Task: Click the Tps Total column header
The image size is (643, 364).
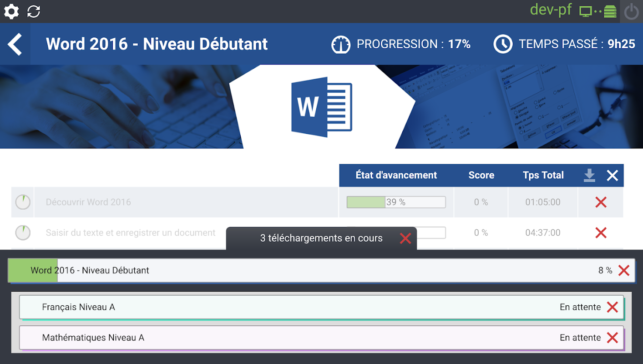Action: 543,175
